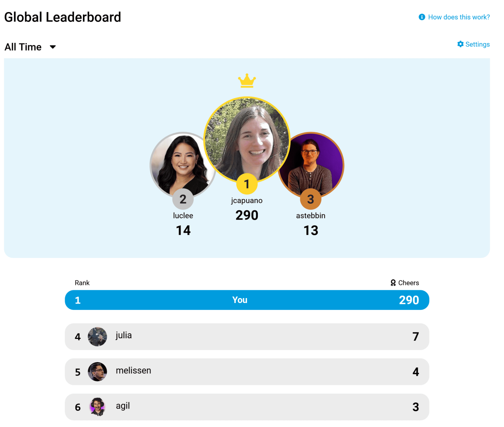The width and height of the screenshot is (504, 427).
Task: Click julia's avatar in rank 4 row
Action: [x=97, y=337]
